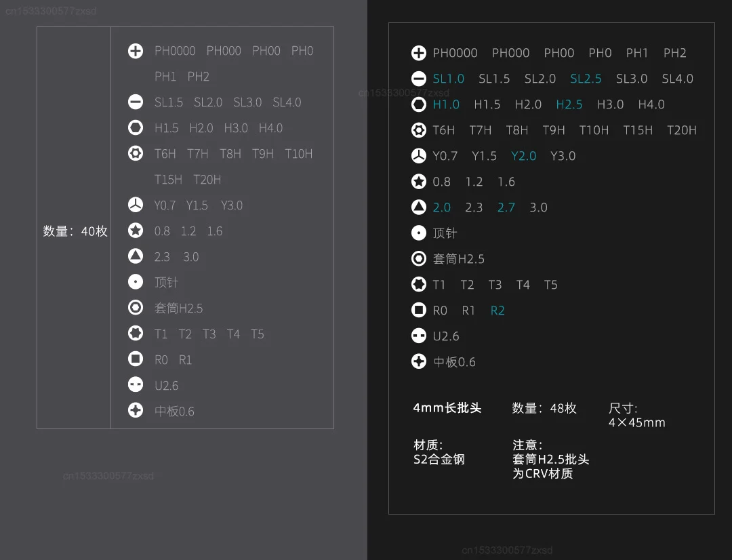
Task: Click the slotted minus icon in left panel
Action: click(x=136, y=102)
